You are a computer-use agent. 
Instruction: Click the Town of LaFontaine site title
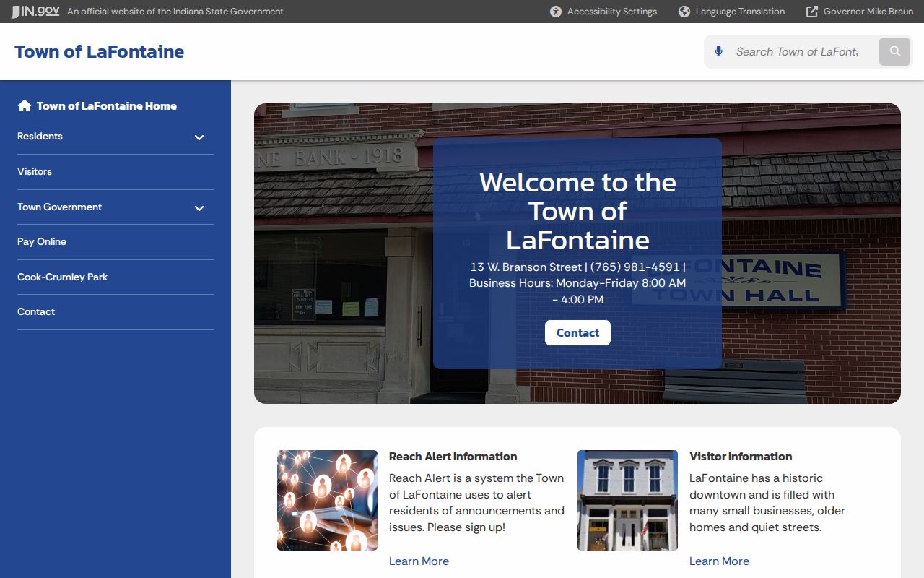[99, 51]
